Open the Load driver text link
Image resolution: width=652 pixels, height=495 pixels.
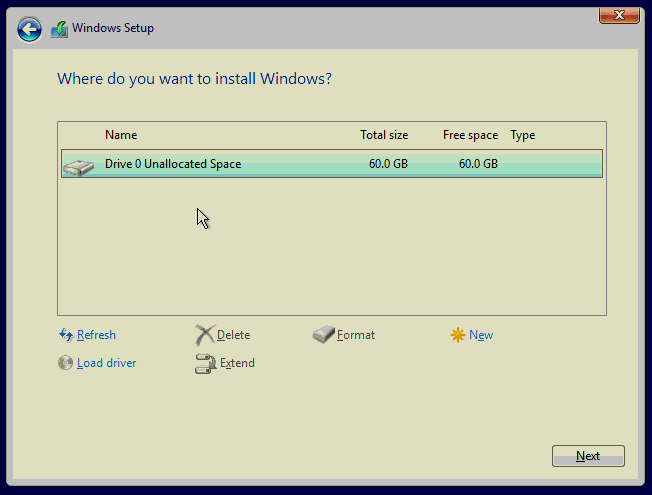(x=106, y=363)
